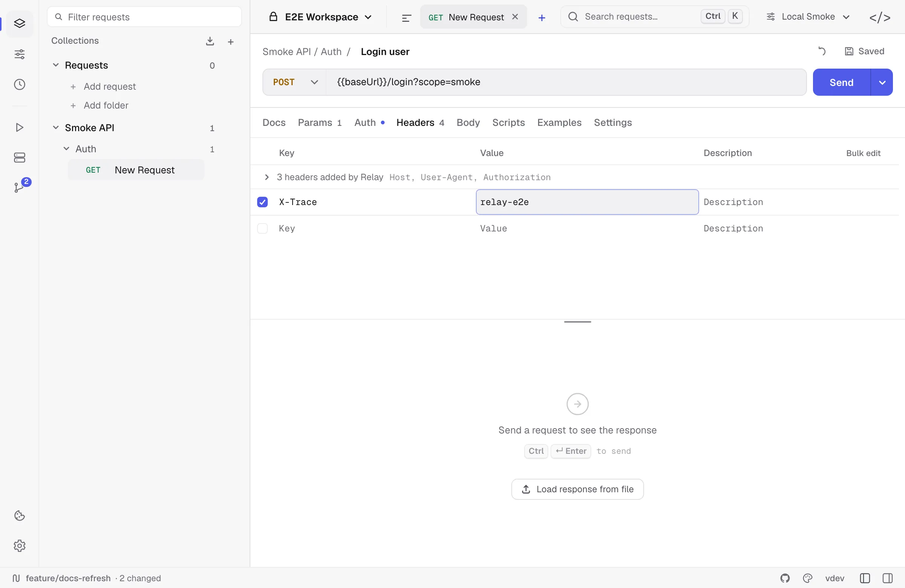Viewport: 905px width, 588px height.
Task: Click the import collection download icon
Action: coord(210,41)
